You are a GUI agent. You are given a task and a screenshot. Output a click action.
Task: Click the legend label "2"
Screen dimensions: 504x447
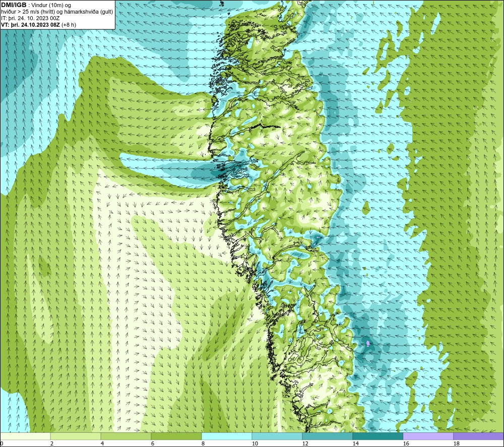tap(52, 443)
